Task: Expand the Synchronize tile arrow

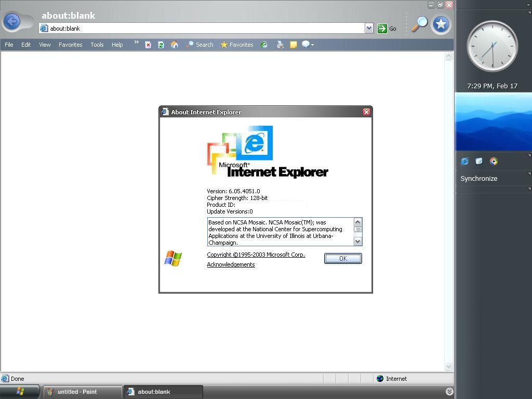Action: (529, 174)
